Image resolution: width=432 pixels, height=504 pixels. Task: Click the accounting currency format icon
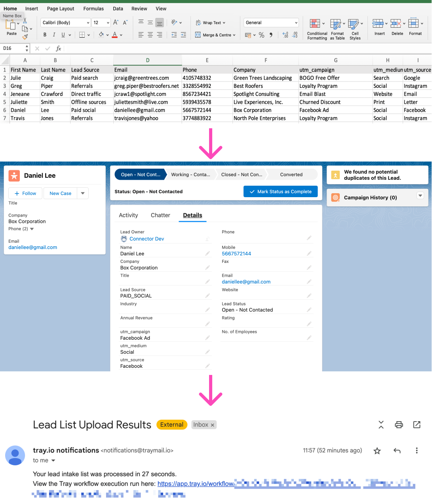click(248, 35)
